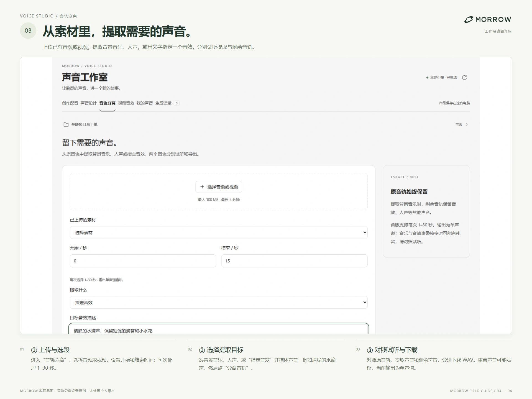Click the 结束 / 秒 input field

click(x=294, y=261)
